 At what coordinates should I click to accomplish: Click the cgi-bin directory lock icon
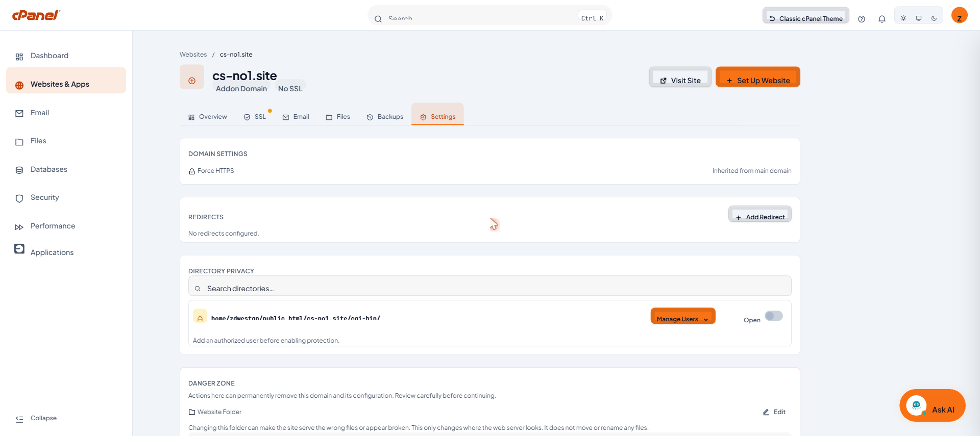(x=200, y=316)
